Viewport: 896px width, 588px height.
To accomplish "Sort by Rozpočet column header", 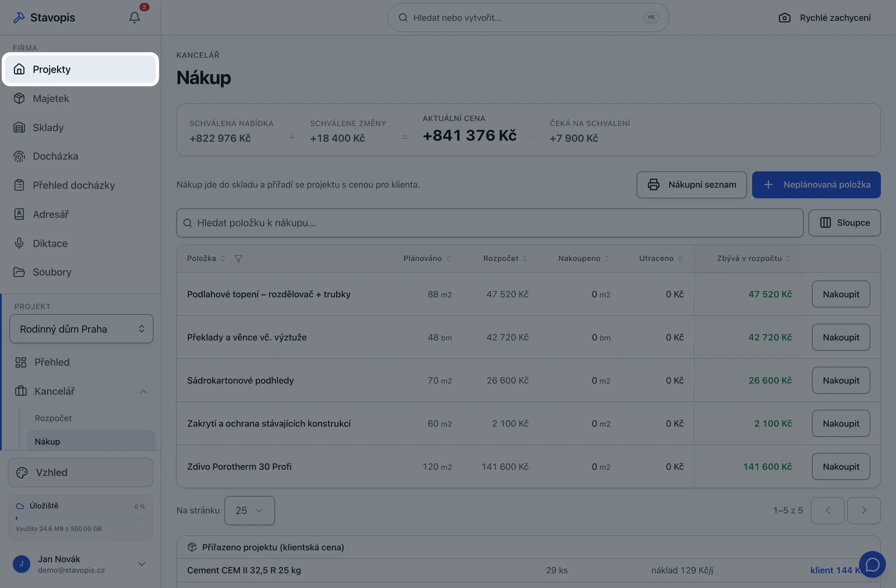I will 505,259.
